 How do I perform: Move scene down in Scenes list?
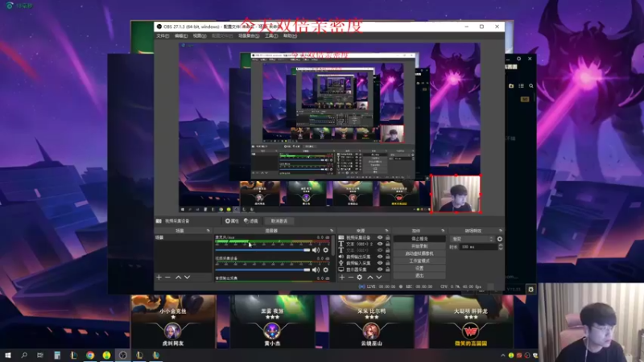tap(188, 278)
